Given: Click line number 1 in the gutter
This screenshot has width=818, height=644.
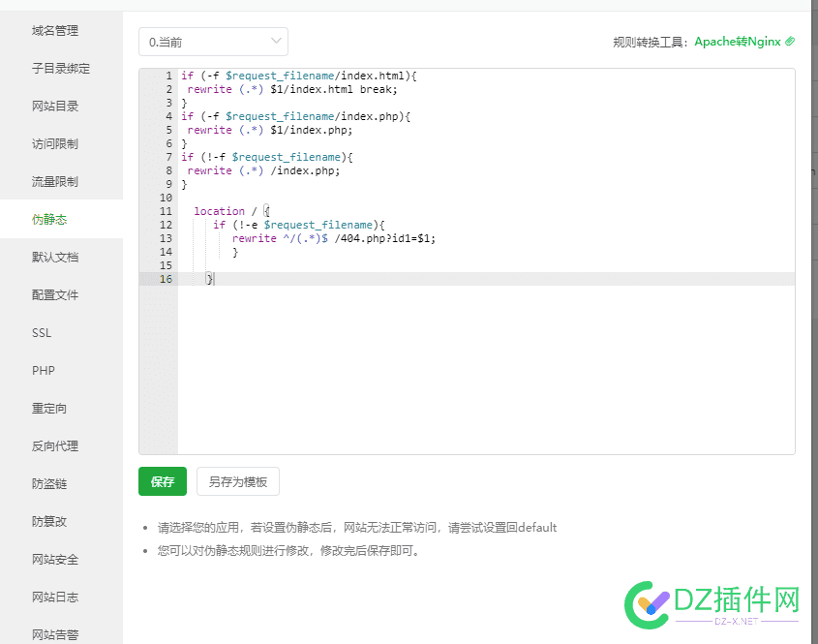Looking at the screenshot, I should click(x=168, y=76).
